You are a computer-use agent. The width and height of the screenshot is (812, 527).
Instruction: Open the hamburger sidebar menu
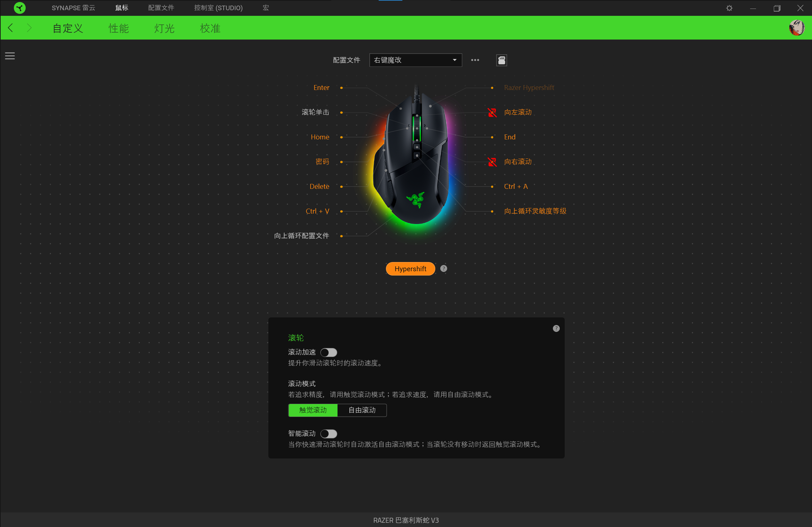[x=10, y=56]
